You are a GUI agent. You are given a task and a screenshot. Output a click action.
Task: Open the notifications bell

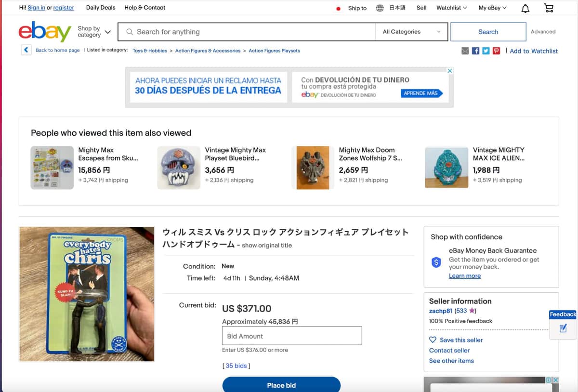[525, 8]
